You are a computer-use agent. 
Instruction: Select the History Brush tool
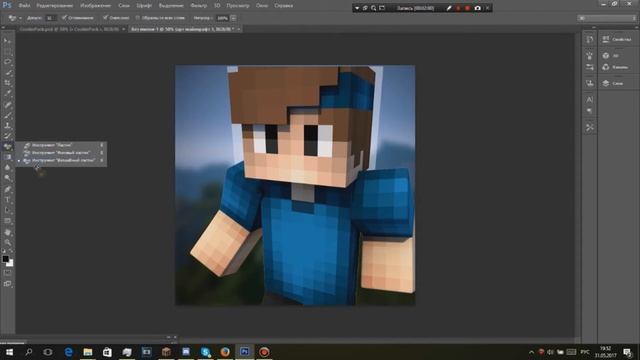tap(7, 136)
